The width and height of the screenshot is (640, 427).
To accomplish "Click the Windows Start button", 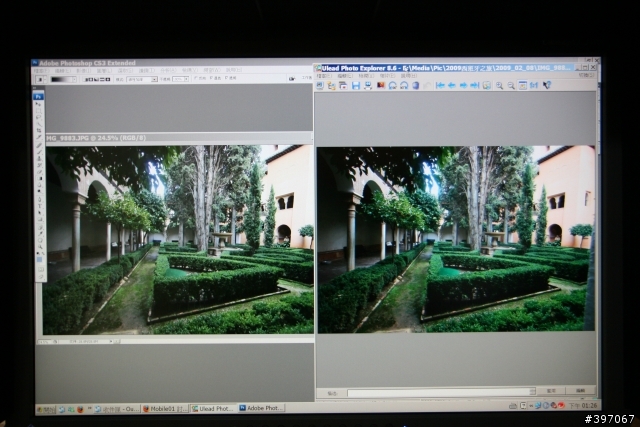I will [46, 409].
